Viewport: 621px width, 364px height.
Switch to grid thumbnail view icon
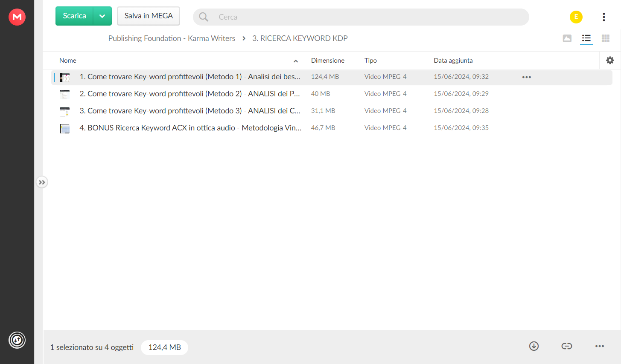coord(606,38)
